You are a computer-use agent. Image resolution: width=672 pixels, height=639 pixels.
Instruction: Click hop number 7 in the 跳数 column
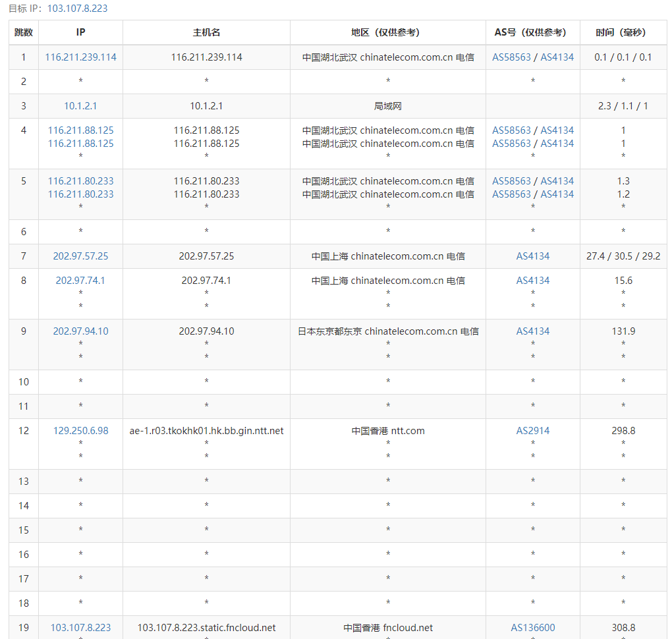click(x=24, y=256)
